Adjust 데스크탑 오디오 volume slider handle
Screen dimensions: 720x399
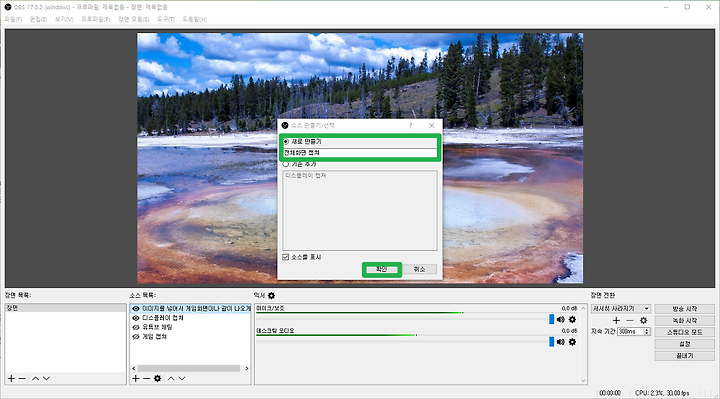(x=551, y=342)
